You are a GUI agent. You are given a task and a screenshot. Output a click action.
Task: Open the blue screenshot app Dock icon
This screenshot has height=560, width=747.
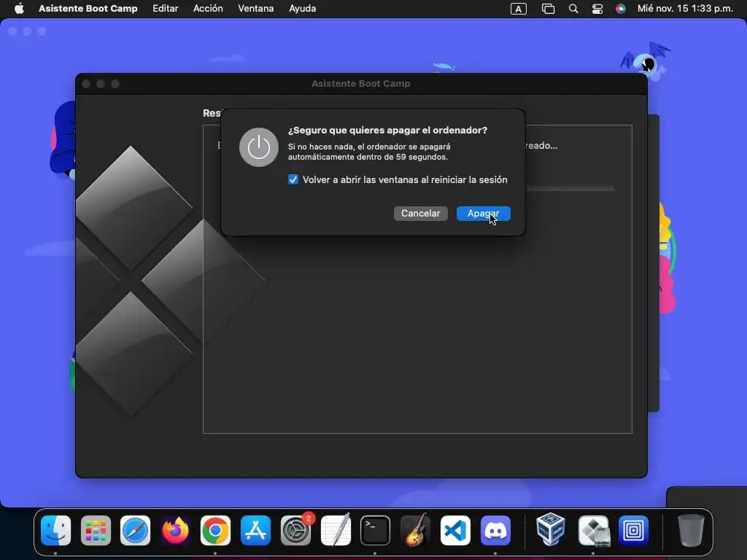click(634, 530)
